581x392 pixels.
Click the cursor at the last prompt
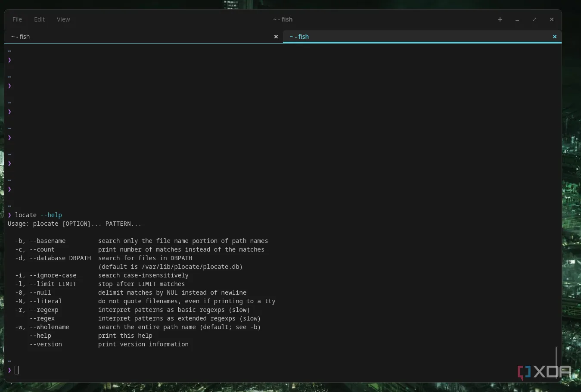[x=17, y=370]
